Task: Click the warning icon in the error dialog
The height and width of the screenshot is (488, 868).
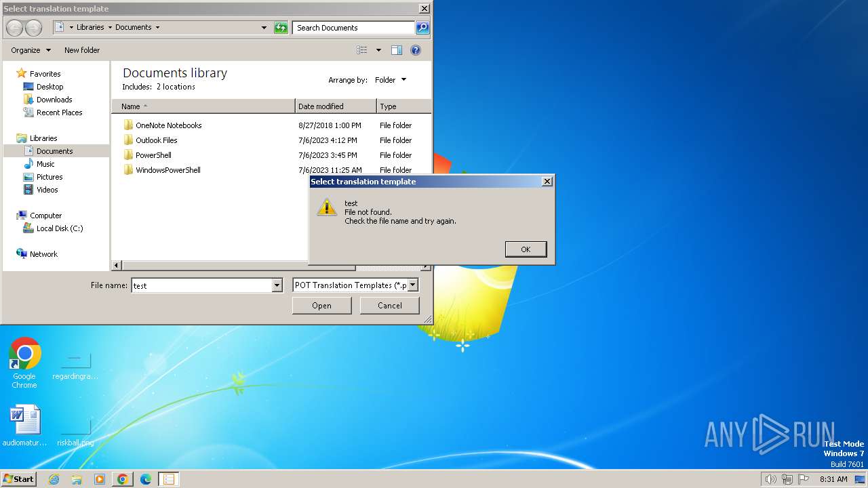Action: tap(327, 207)
